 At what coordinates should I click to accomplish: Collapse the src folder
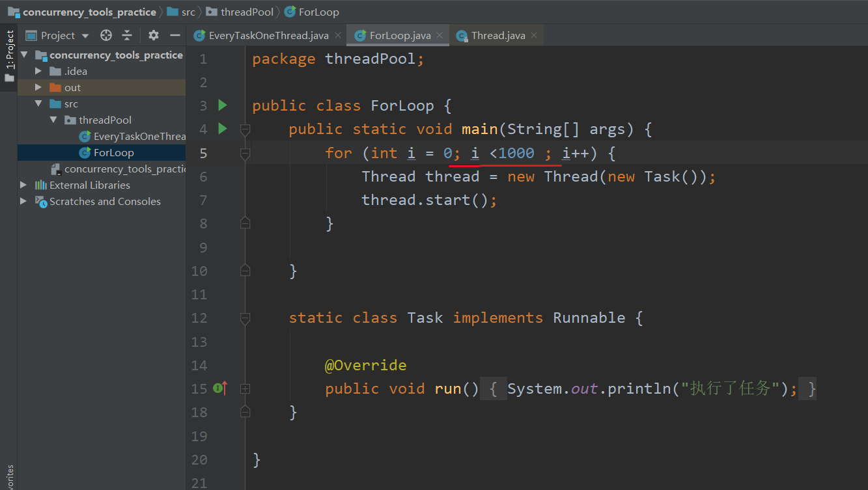pyautogui.click(x=38, y=103)
